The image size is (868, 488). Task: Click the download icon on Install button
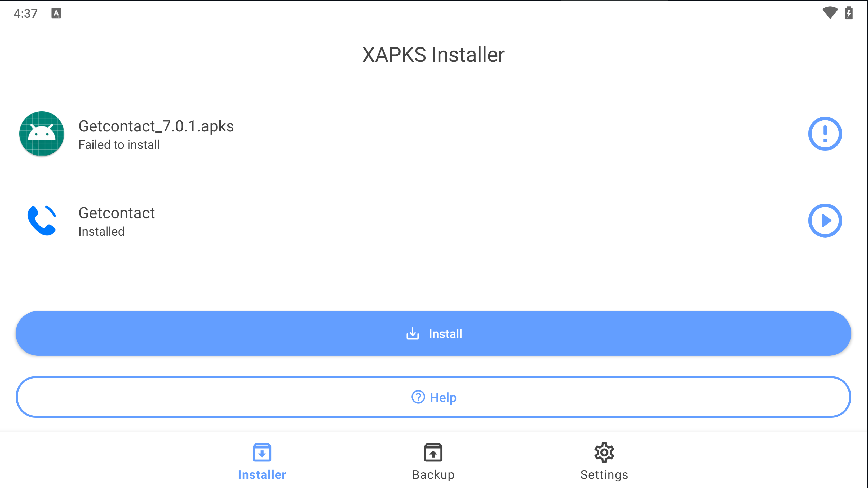click(x=413, y=334)
